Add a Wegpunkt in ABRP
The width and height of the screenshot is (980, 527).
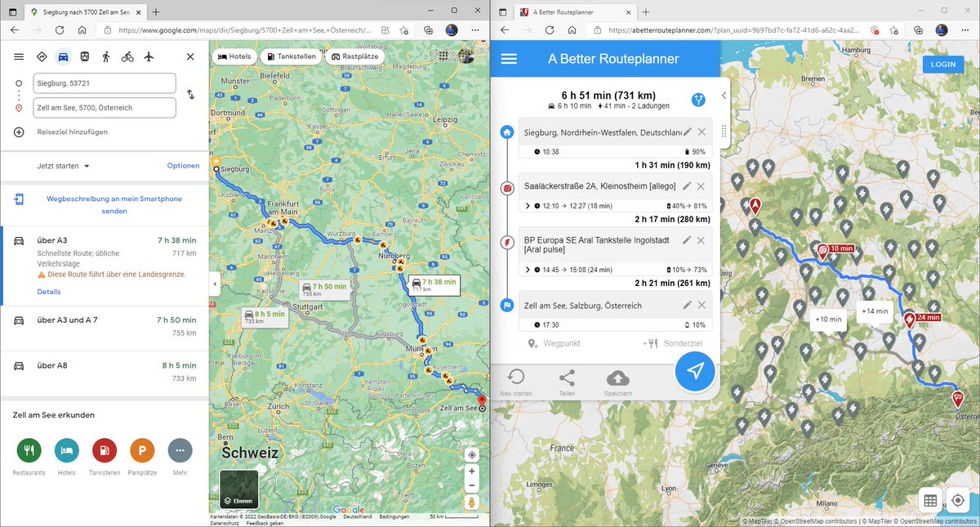pos(554,343)
